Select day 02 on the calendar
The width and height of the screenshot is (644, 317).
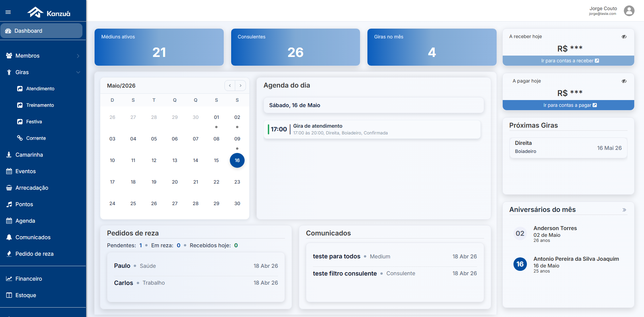coord(237,117)
